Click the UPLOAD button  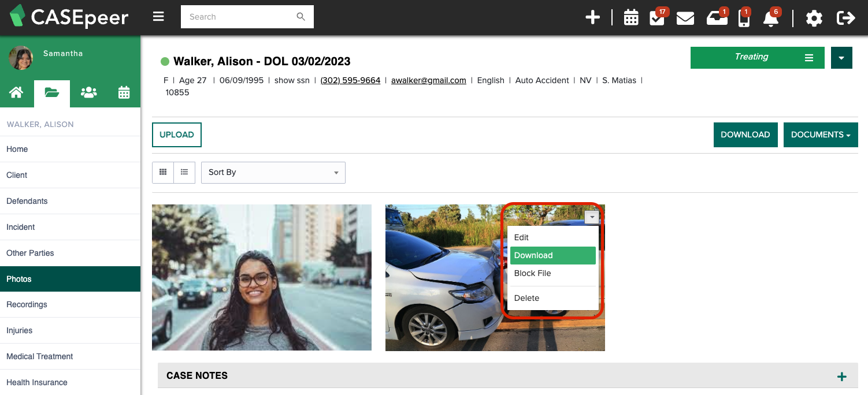(x=176, y=135)
